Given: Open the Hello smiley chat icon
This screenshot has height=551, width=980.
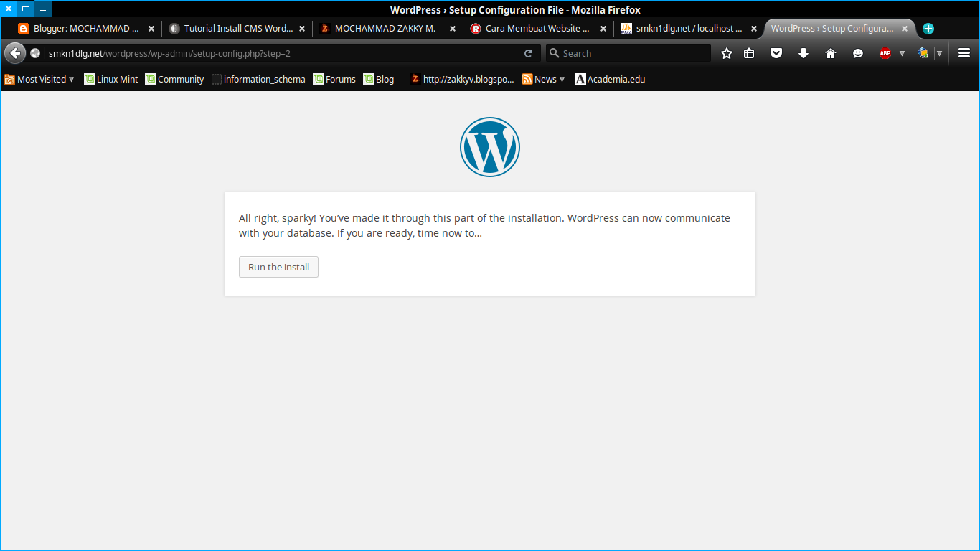Looking at the screenshot, I should point(858,53).
